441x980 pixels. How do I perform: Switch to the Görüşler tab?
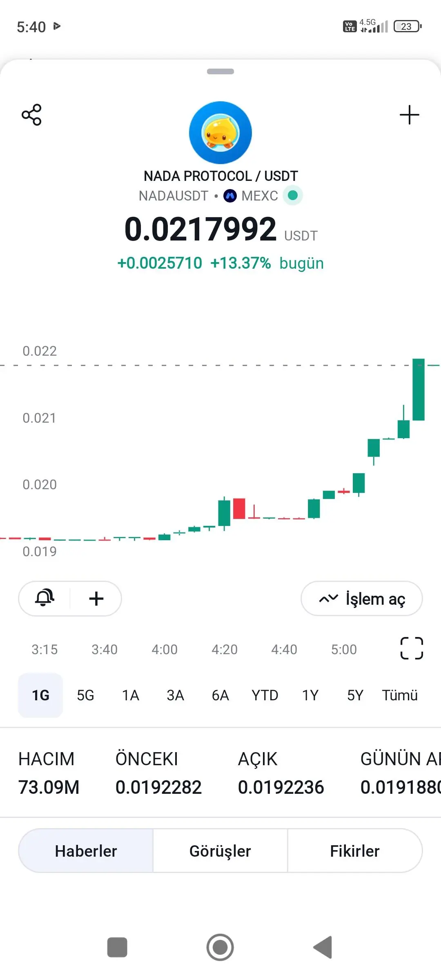pos(220,851)
